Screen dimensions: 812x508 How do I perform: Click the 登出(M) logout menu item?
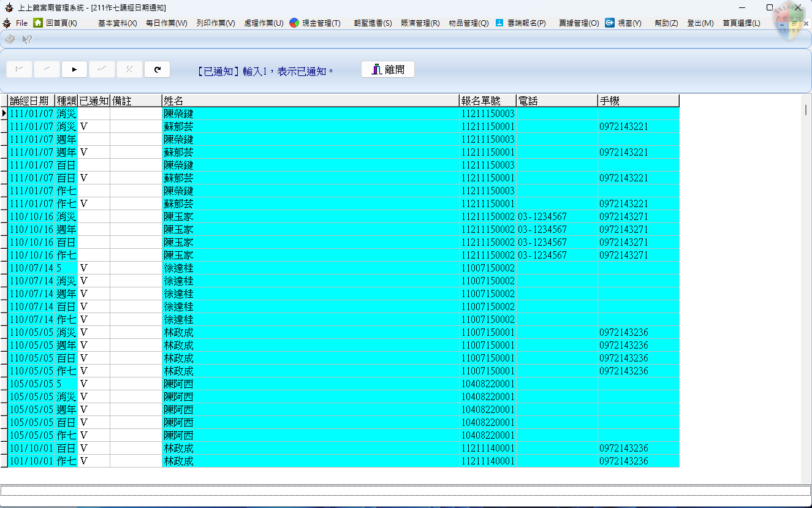700,23
